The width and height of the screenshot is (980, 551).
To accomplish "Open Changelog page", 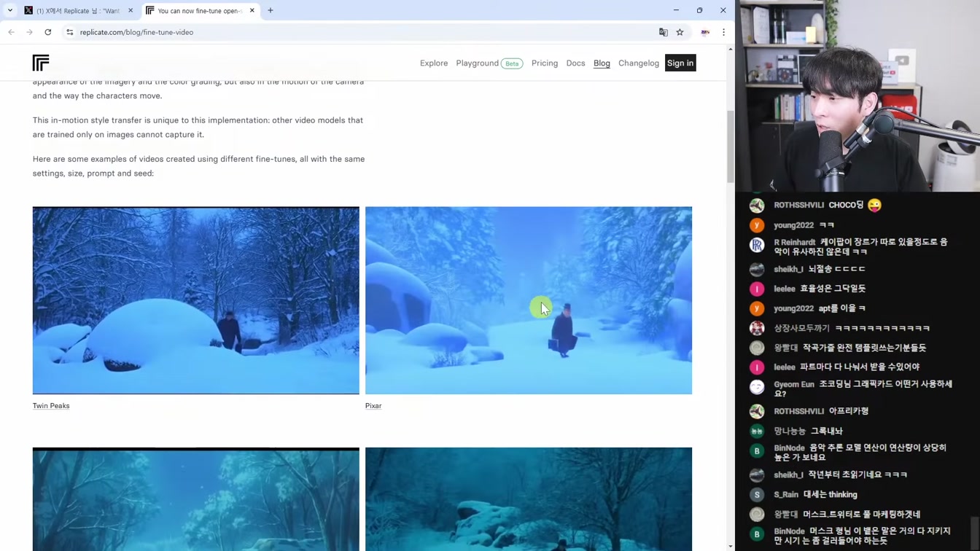I will click(x=639, y=63).
